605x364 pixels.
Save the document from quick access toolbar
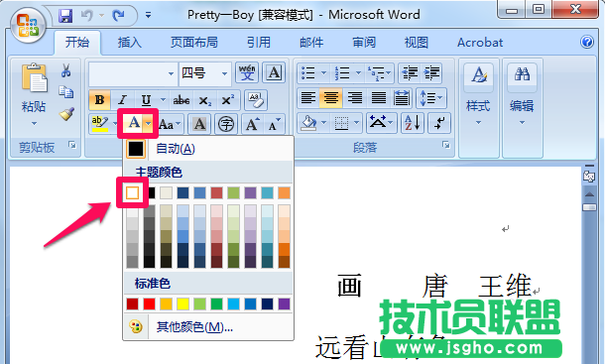[65, 16]
